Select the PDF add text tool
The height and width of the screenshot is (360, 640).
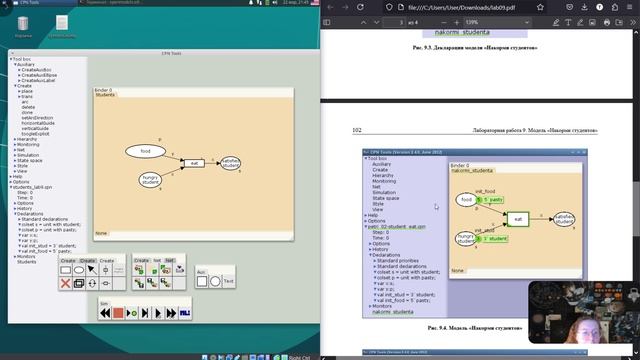click(568, 22)
